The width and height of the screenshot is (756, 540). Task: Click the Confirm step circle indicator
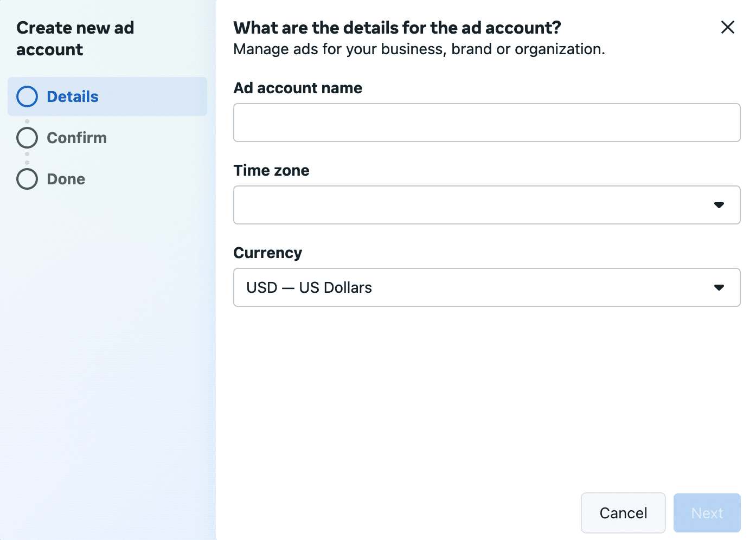(27, 137)
